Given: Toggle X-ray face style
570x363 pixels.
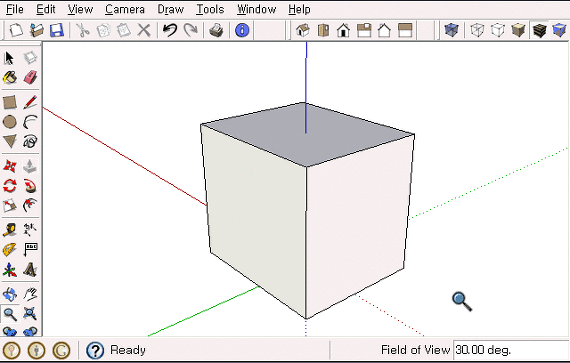Looking at the screenshot, I should pos(451,30).
